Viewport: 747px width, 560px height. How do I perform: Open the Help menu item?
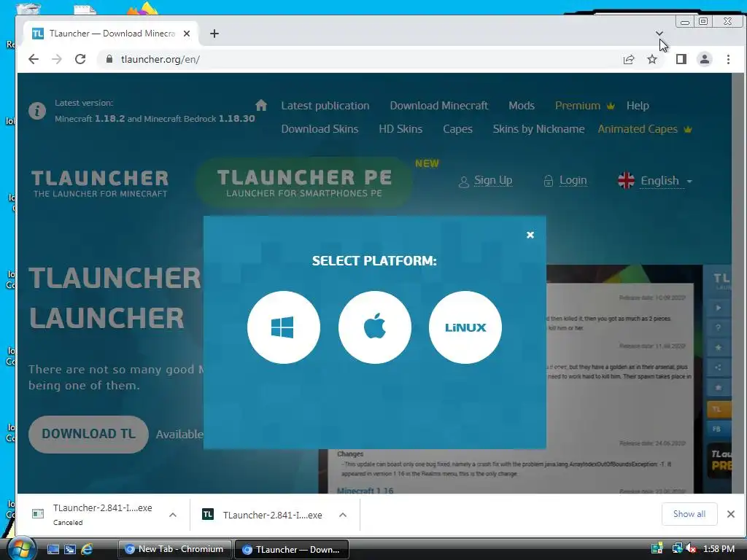(638, 106)
